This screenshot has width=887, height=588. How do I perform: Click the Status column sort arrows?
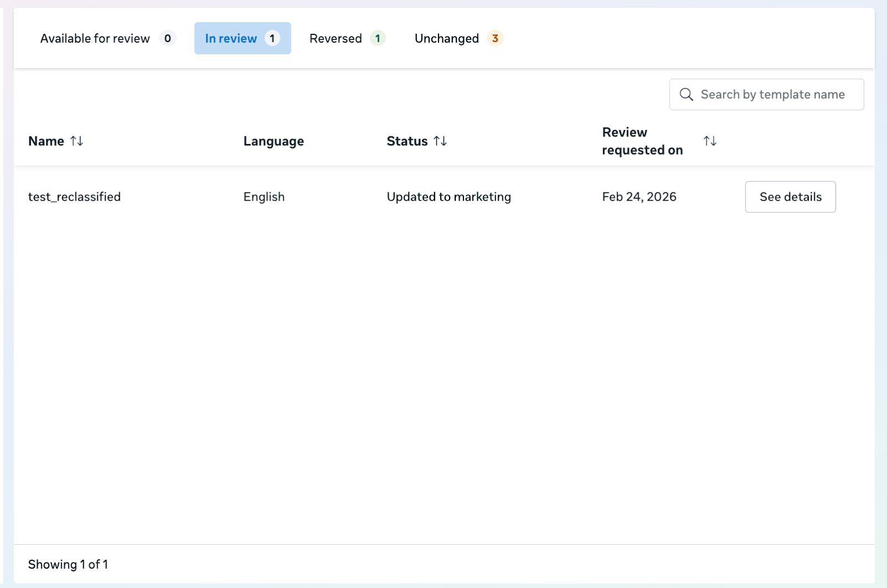point(440,141)
